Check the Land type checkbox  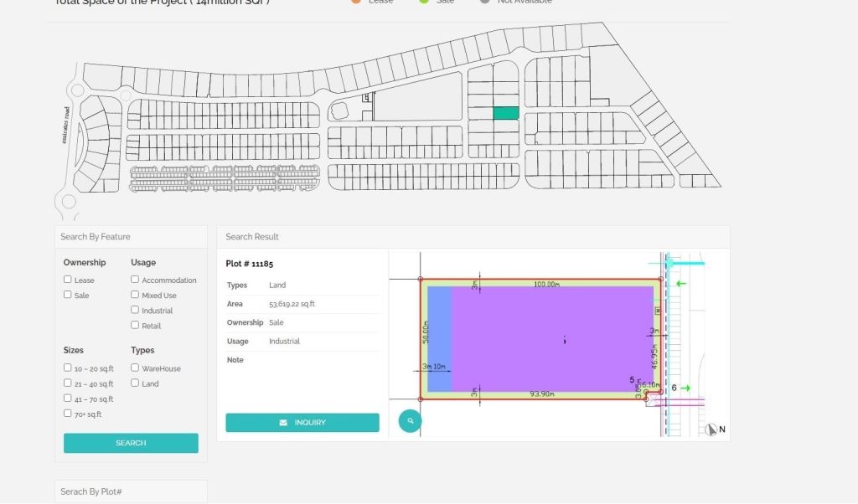click(135, 383)
